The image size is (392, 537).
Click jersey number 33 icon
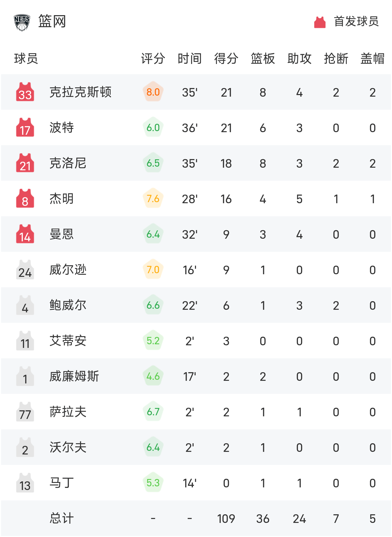[x=25, y=92]
